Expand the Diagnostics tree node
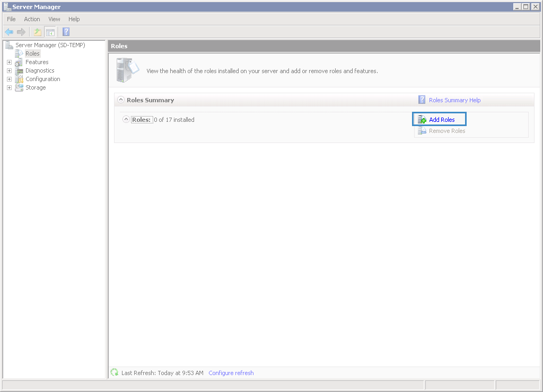543x392 pixels. click(9, 70)
